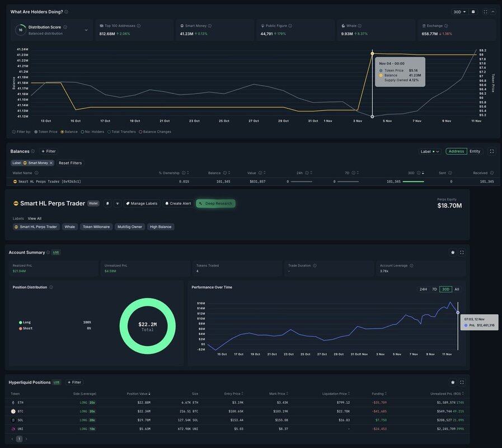Open fullscreen view of Hyperliquid Positions
The width and height of the screenshot is (502, 448).
point(462,382)
